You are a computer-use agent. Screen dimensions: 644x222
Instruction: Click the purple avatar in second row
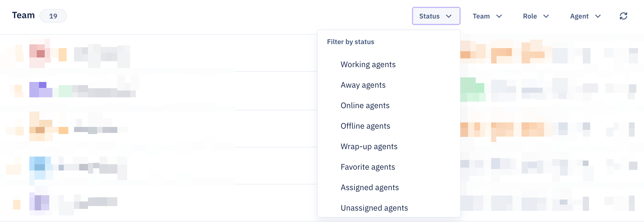point(41,90)
